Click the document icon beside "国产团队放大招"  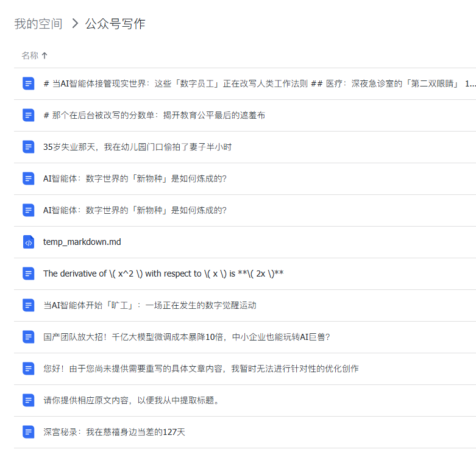[x=29, y=337]
